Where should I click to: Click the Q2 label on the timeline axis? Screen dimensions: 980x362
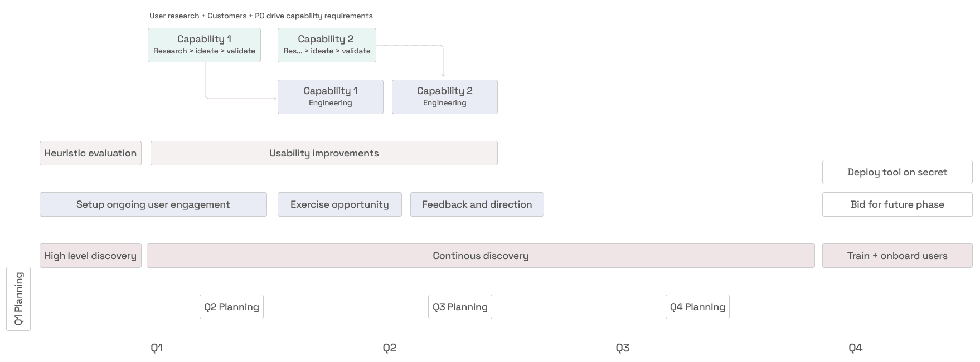tap(390, 348)
